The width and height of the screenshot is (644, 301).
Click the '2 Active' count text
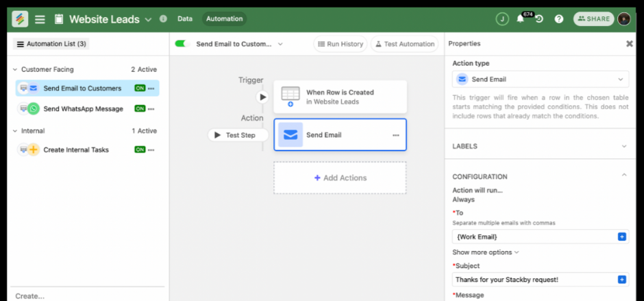(144, 69)
